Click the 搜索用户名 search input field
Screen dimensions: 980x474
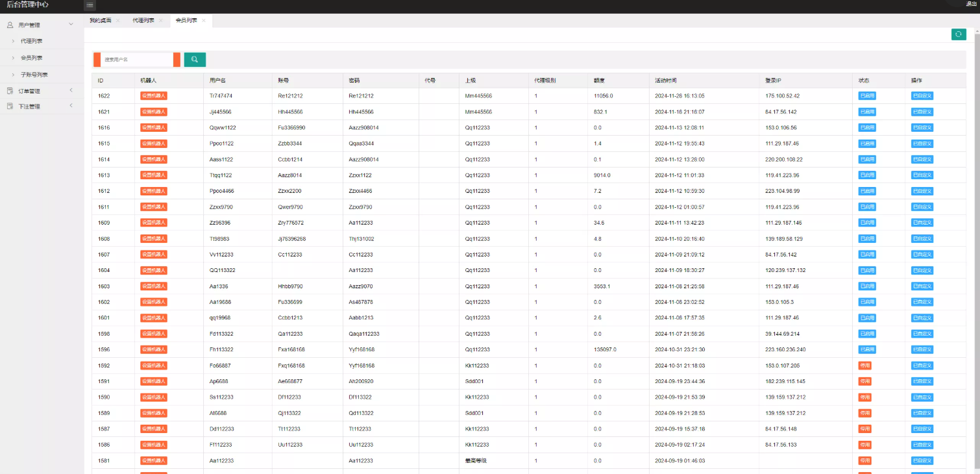pos(137,60)
